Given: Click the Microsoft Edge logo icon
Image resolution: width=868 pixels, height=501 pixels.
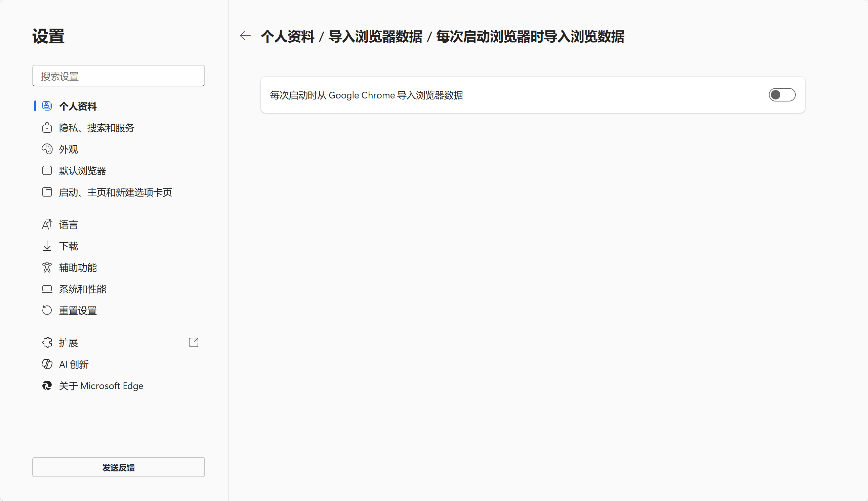Looking at the screenshot, I should pyautogui.click(x=47, y=386).
